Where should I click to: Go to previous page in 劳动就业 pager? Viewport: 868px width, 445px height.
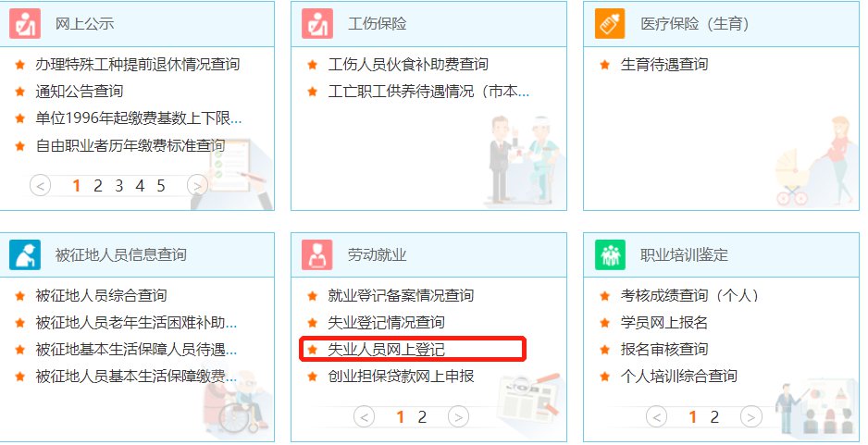[x=364, y=416]
